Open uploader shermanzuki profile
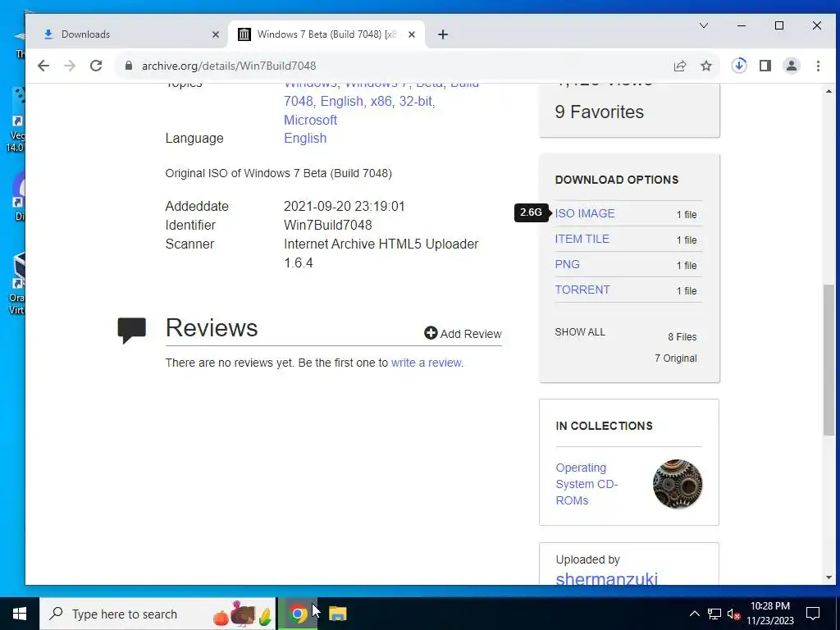 (x=606, y=578)
